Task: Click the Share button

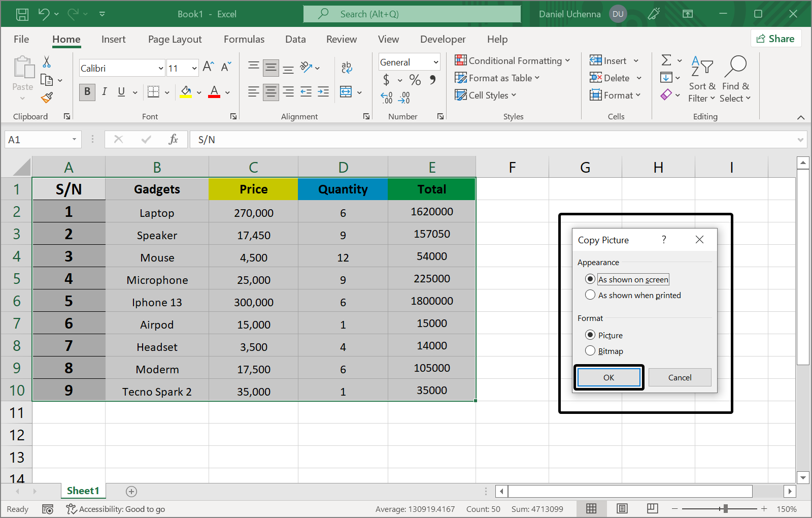Action: tap(776, 38)
